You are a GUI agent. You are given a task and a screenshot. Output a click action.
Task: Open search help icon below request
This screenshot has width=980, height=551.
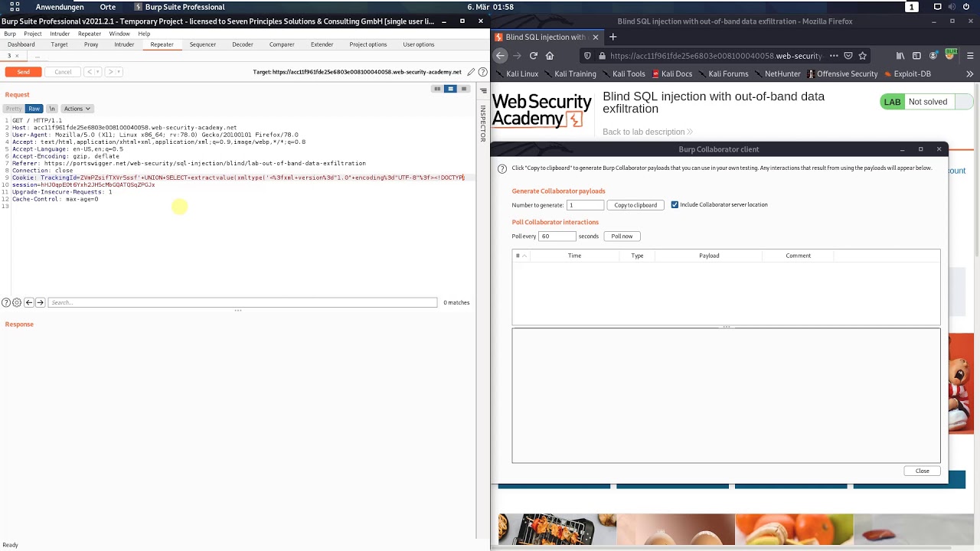(6, 302)
